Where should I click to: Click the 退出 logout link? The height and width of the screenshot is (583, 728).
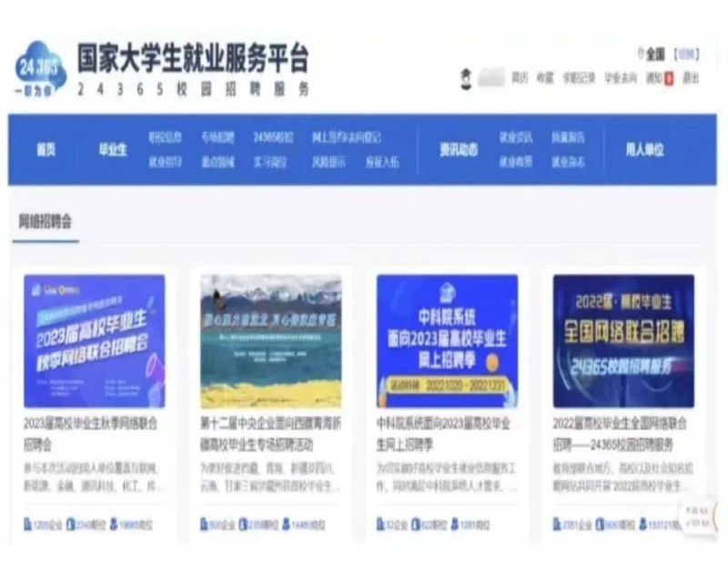[691, 78]
